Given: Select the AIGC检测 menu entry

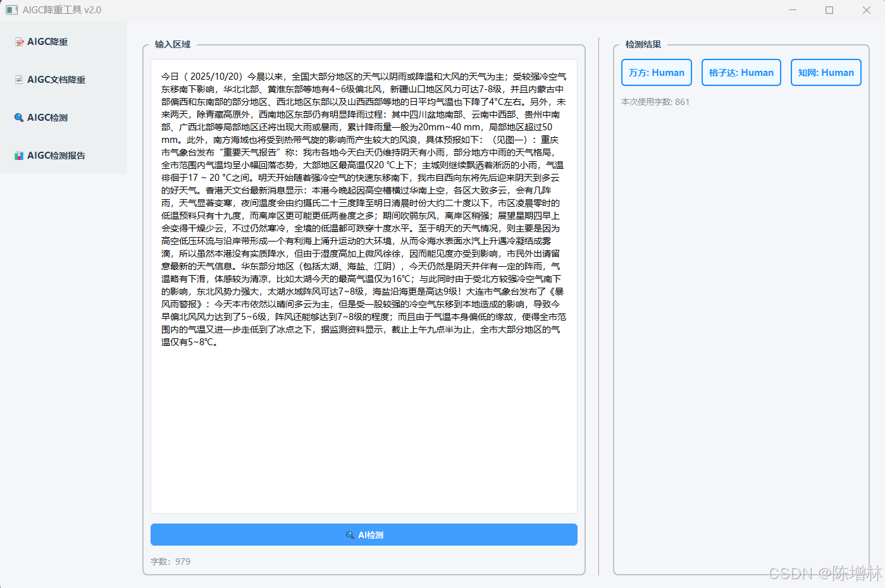Looking at the screenshot, I should point(63,118).
